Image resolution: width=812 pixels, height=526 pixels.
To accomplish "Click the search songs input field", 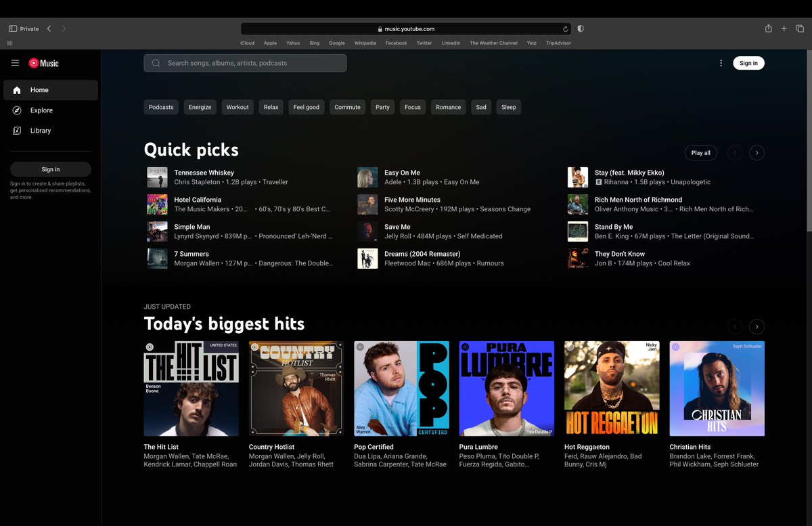I will click(245, 63).
